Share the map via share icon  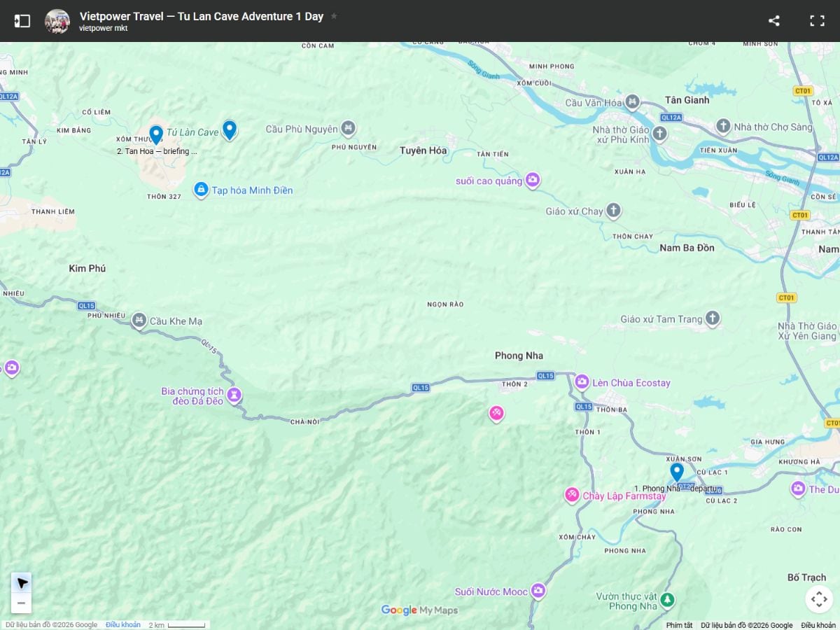tap(774, 21)
